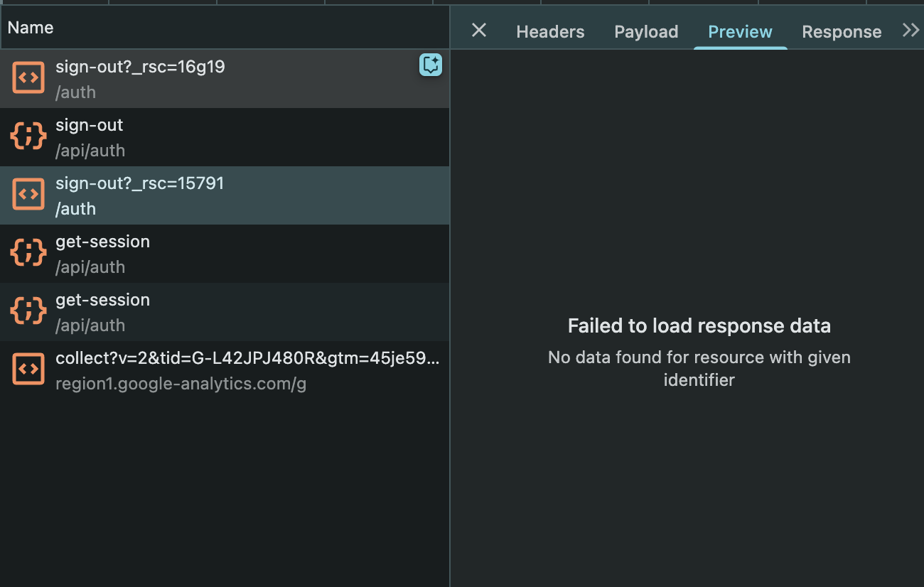Click the google-analytics collect request icon
Viewport: 924px width, 587px height.
coord(28,370)
